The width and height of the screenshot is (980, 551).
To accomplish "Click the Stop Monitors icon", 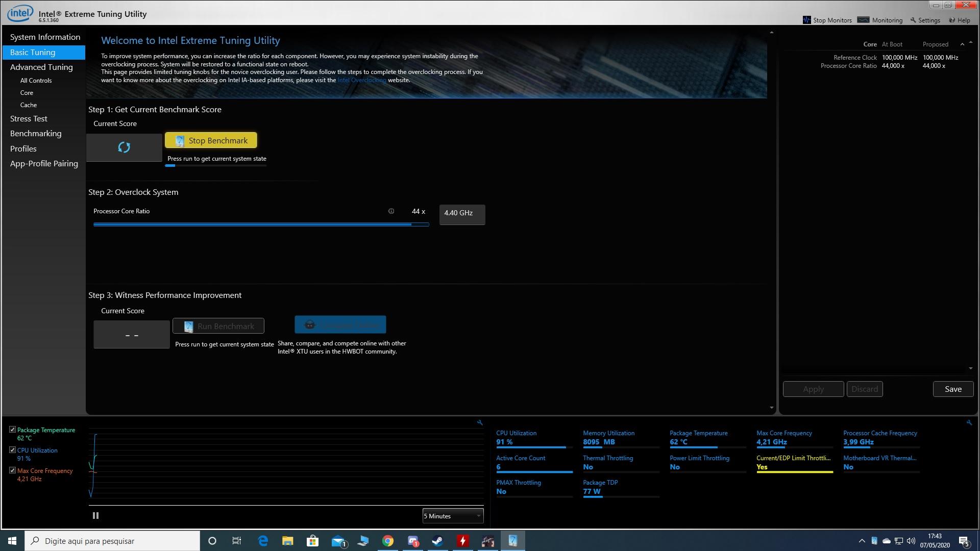I will click(x=806, y=20).
